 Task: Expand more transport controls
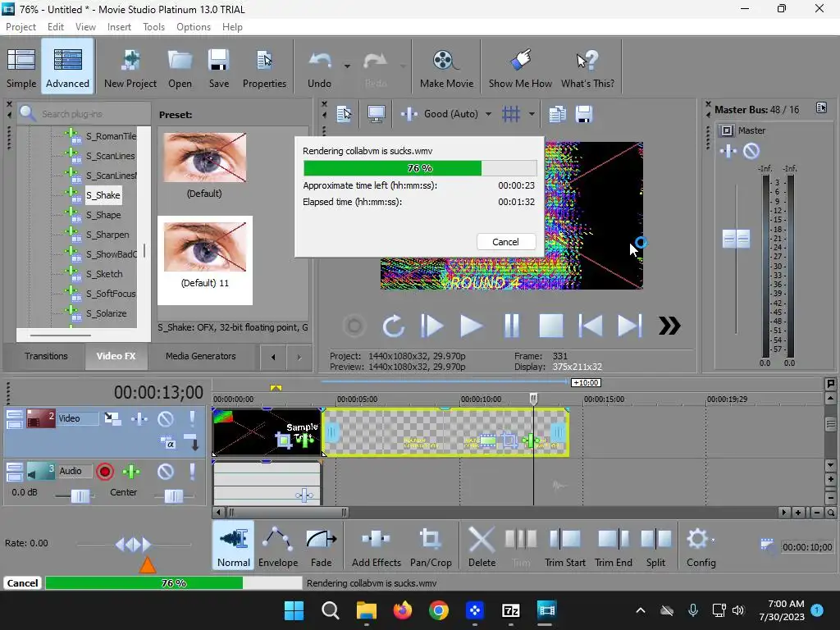(x=669, y=326)
